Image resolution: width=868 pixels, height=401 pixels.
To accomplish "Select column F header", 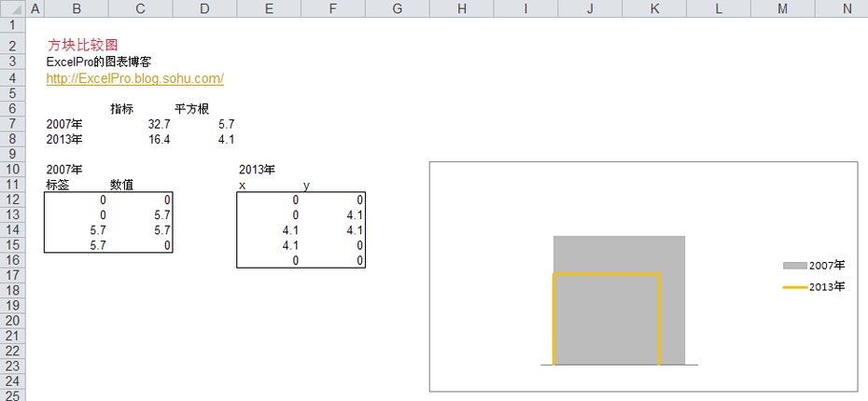I will pyautogui.click(x=332, y=8).
